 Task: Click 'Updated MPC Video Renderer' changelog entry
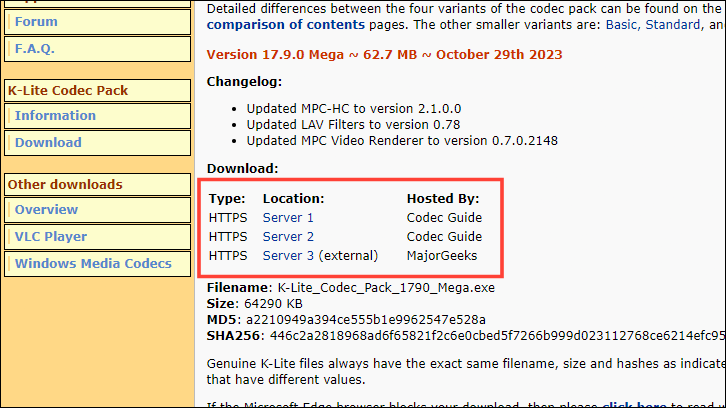coord(402,141)
